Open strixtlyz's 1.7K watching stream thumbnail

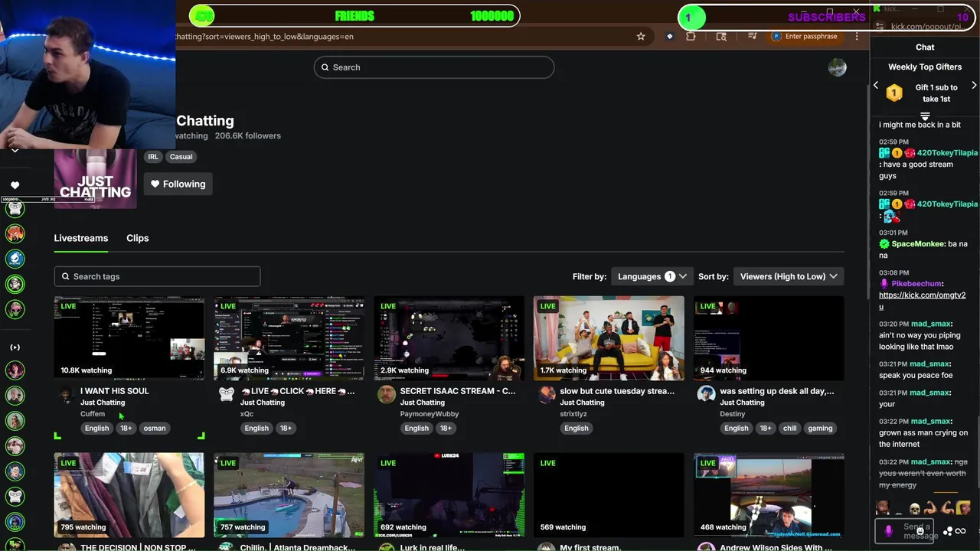pos(609,338)
